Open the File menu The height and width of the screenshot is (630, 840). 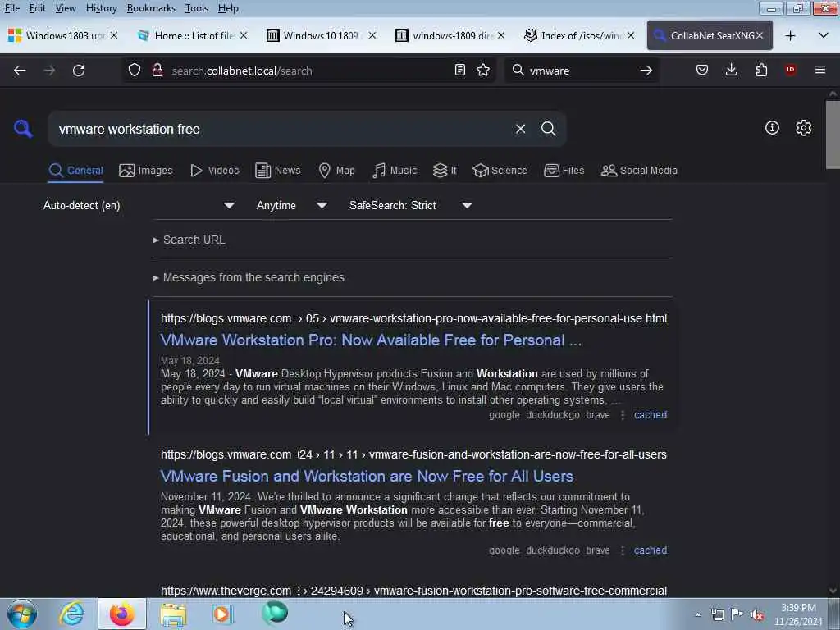12,8
